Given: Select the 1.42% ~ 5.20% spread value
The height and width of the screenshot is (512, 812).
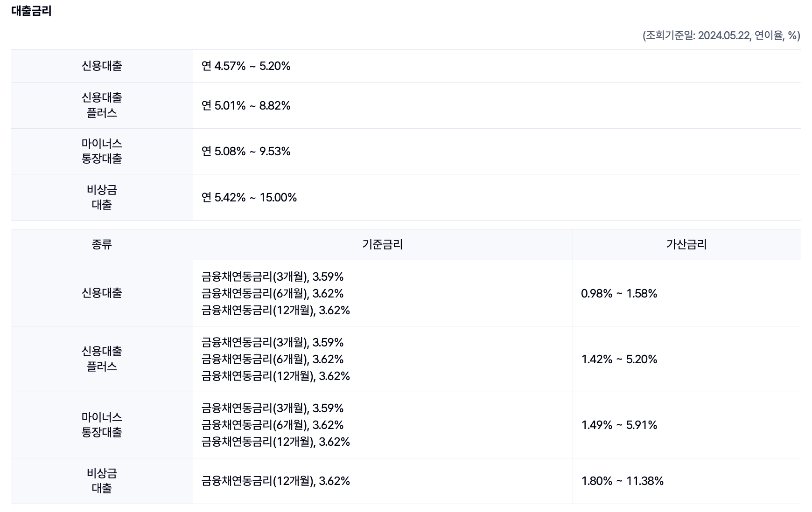Looking at the screenshot, I should (x=619, y=360).
